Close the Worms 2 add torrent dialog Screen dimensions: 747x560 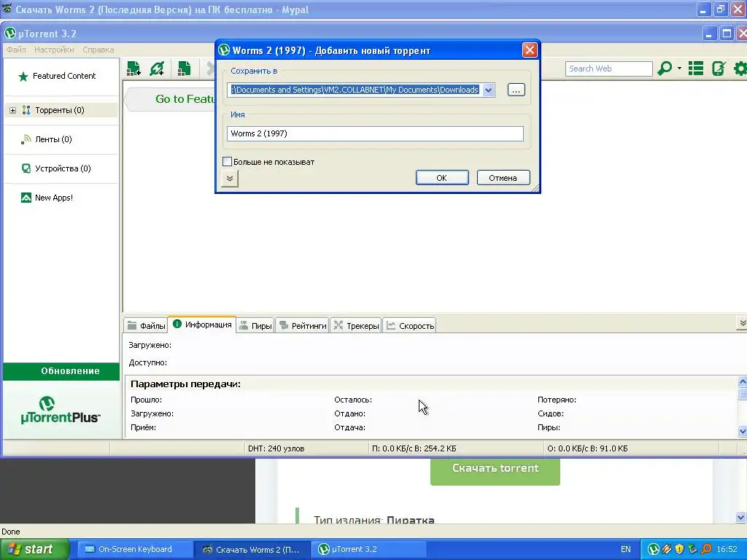[x=530, y=50]
